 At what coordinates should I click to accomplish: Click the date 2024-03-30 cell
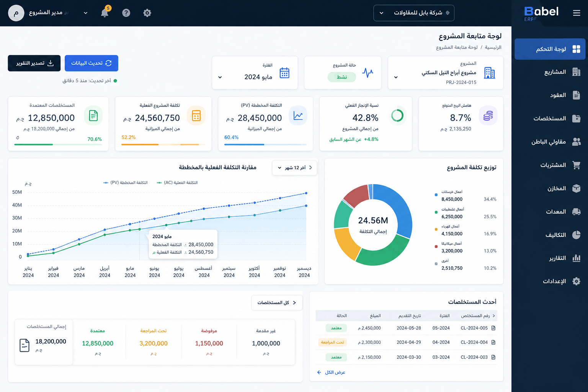[x=409, y=357]
